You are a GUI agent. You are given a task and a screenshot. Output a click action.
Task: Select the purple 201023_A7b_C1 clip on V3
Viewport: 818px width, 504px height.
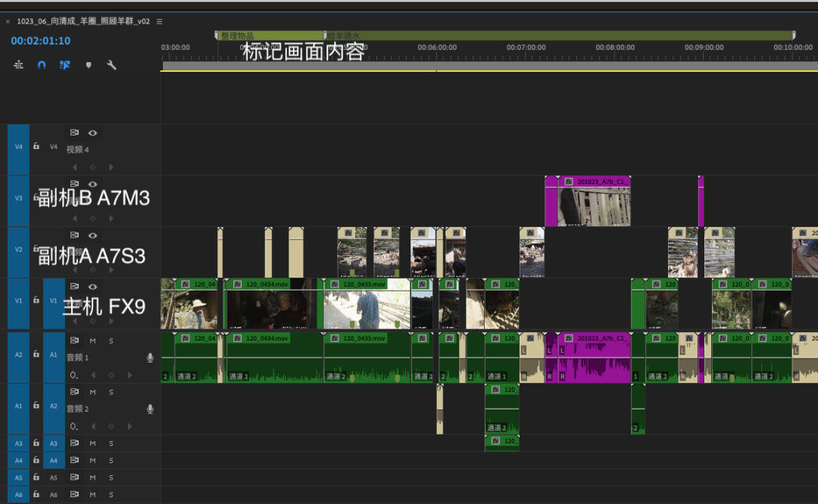pos(594,201)
